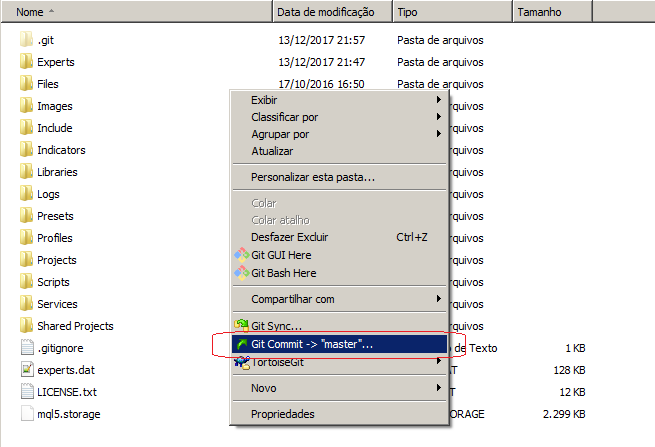Image resolution: width=655 pixels, height=447 pixels.
Task: Expand the Novo submenu arrow
Action: (438, 387)
